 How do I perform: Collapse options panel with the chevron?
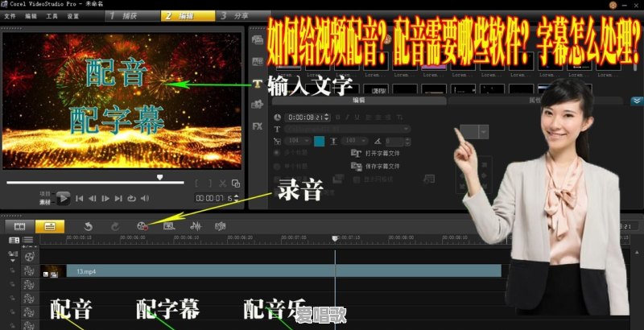click(x=637, y=101)
